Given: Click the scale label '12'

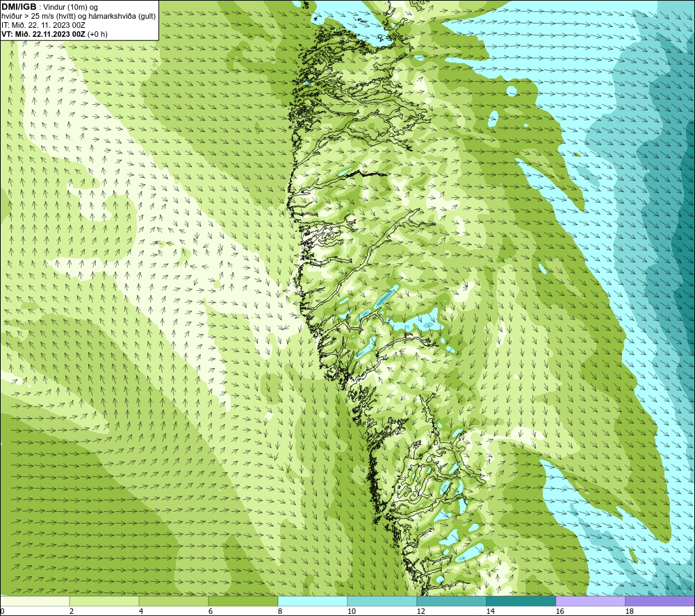Looking at the screenshot, I should pos(421,612).
